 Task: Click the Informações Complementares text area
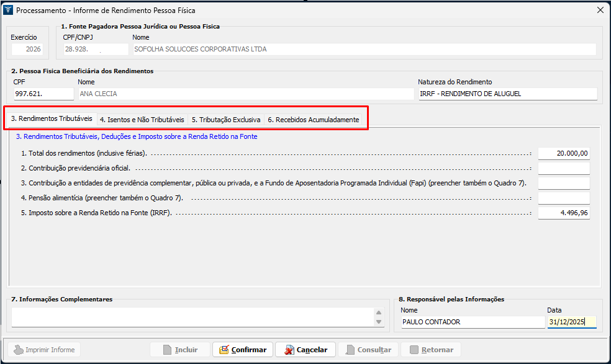(192, 317)
